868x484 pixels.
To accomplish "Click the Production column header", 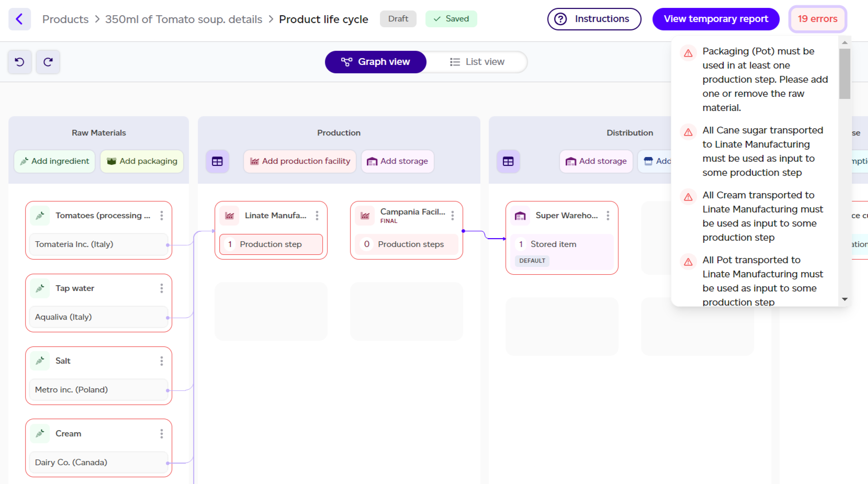I will click(339, 133).
